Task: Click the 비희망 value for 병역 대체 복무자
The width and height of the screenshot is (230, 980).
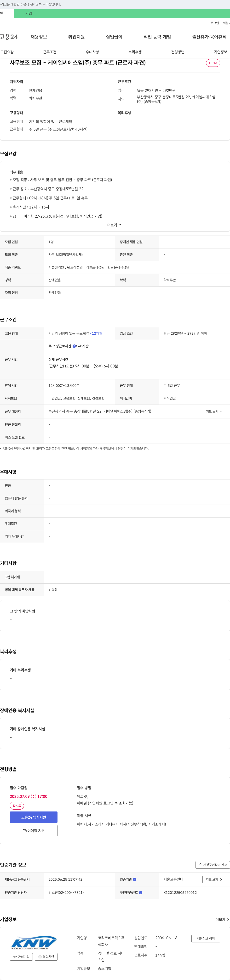Action: point(53,590)
